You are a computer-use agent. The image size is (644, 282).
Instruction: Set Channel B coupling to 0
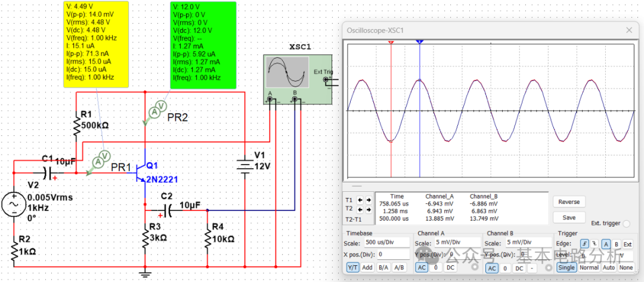[x=506, y=268]
